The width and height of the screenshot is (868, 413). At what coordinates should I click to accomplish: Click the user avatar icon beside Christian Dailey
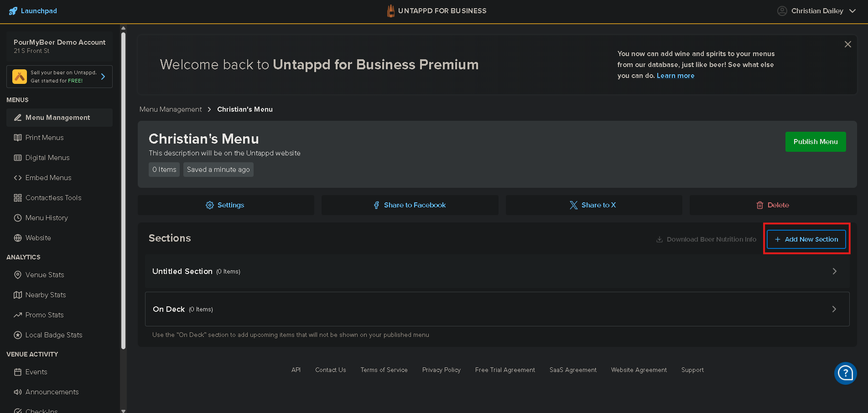pos(782,11)
